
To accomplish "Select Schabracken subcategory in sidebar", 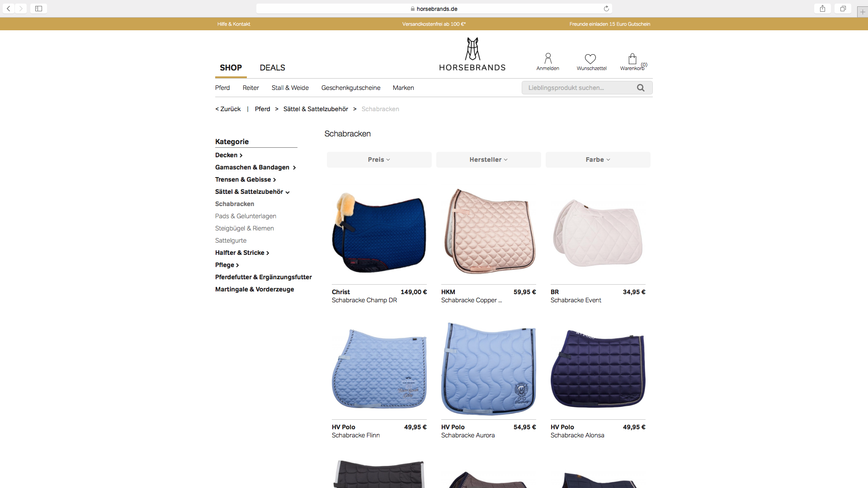I will coord(235,204).
